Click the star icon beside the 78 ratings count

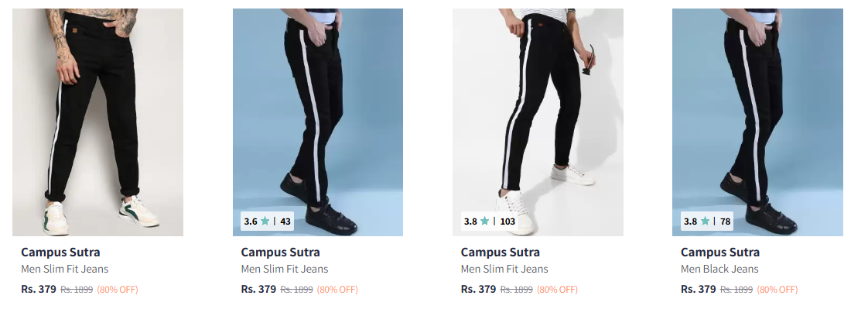[705, 222]
